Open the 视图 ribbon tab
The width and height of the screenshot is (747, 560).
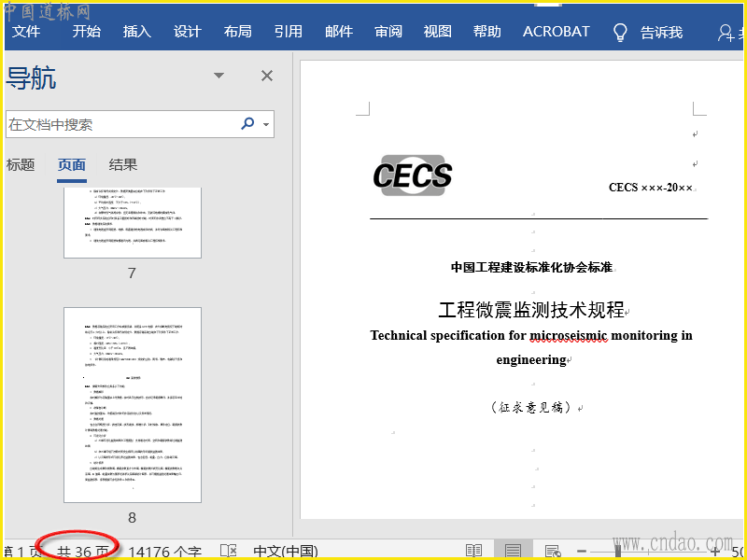click(437, 32)
